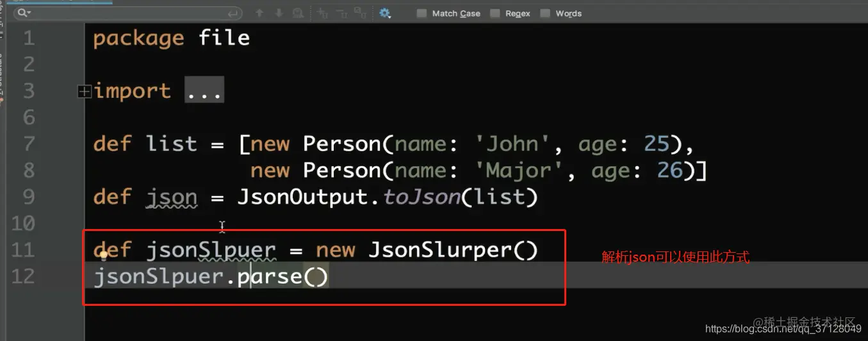Click the find all usages icon
This screenshot has width=868, height=341.
pos(298,13)
